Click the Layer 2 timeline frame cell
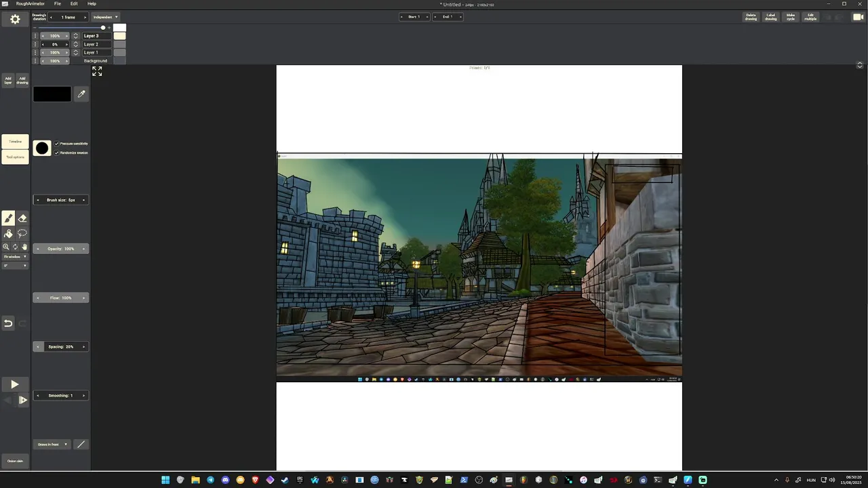This screenshot has height=488, width=868. pyautogui.click(x=119, y=44)
